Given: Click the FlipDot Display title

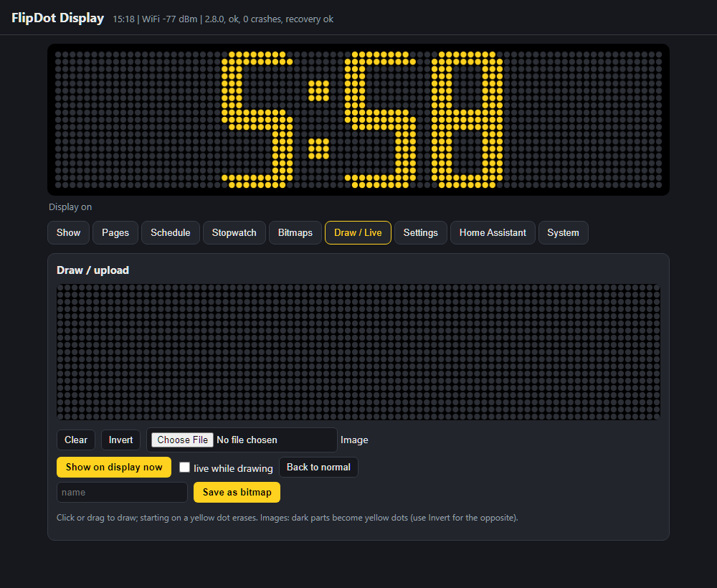Looking at the screenshot, I should point(57,18).
